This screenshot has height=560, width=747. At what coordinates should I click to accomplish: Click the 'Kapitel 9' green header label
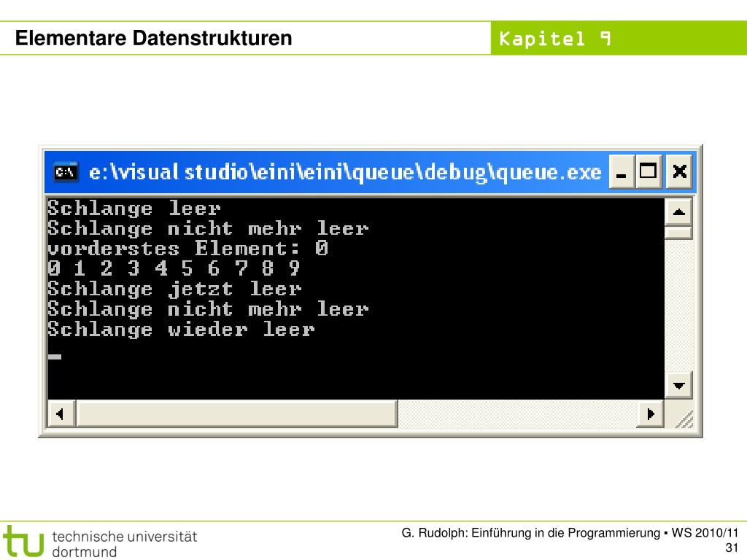pos(555,38)
